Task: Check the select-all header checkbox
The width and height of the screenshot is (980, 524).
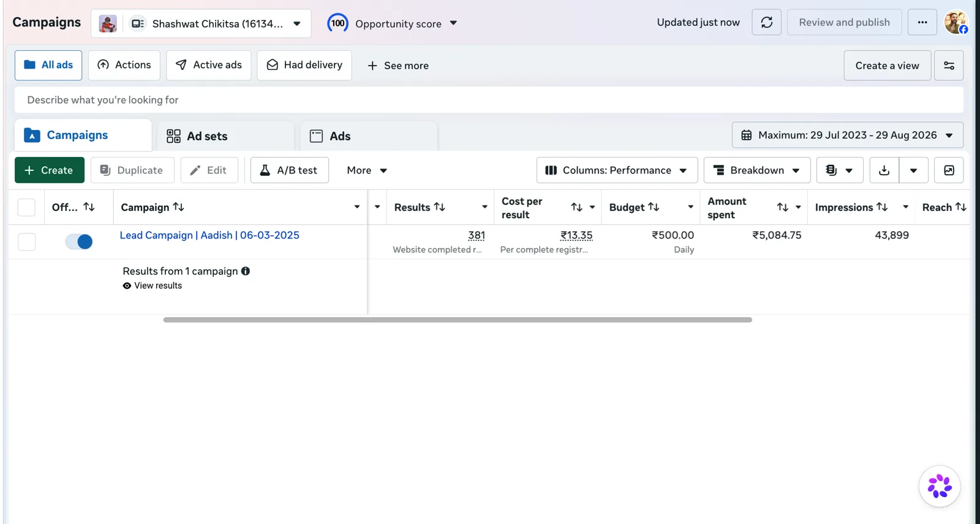Action: (26, 207)
